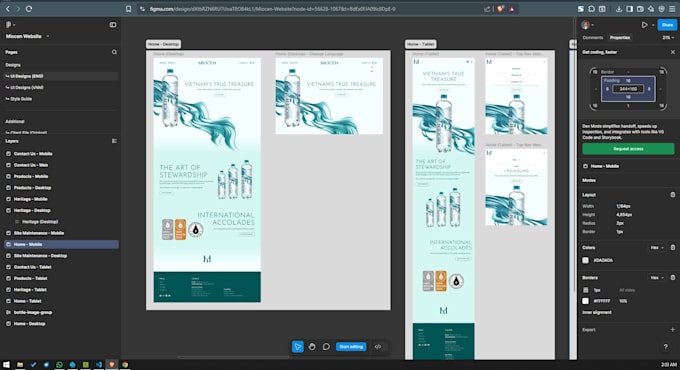This screenshot has height=370, width=680.
Task: Copy Borders section with clipboard icon
Action: point(673,277)
